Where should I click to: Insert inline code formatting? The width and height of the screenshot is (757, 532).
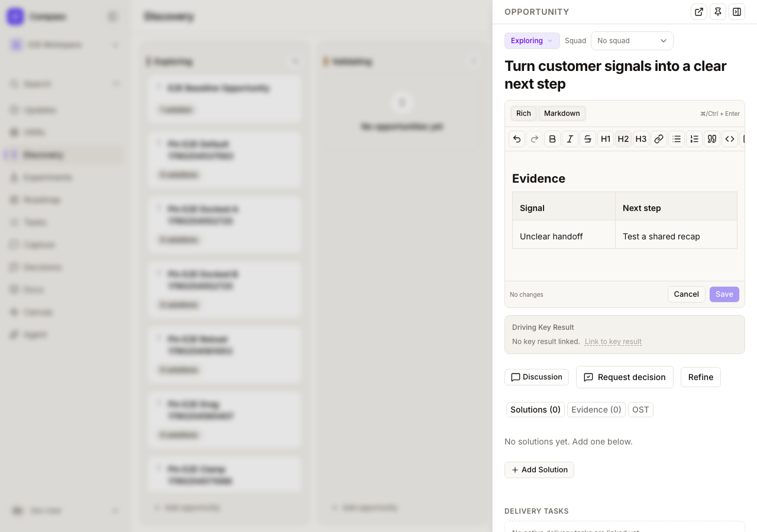coord(730,139)
